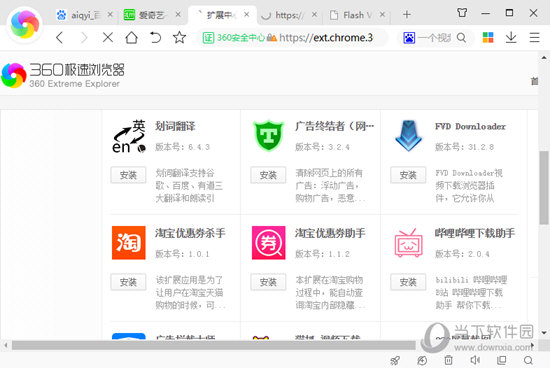Click the trash can icon in status bar
The image size is (550, 368).
448,360
